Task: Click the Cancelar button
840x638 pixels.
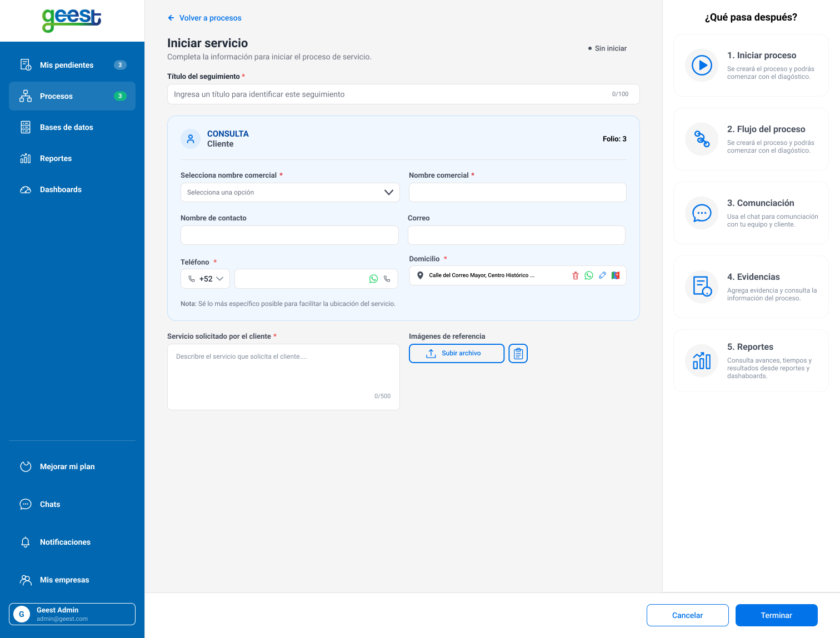Action: tap(688, 615)
